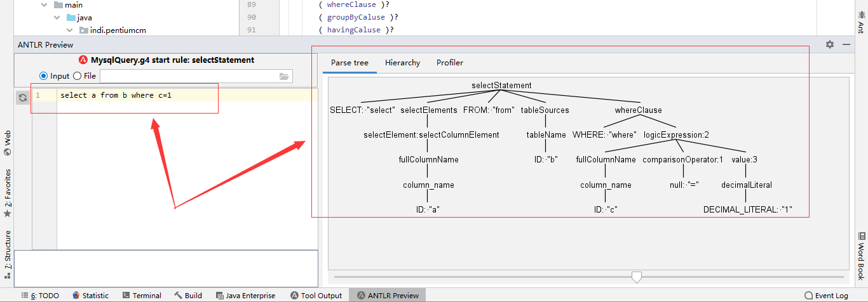
Task: Hide the ANTLR Preview panel
Action: pyautogui.click(x=846, y=44)
